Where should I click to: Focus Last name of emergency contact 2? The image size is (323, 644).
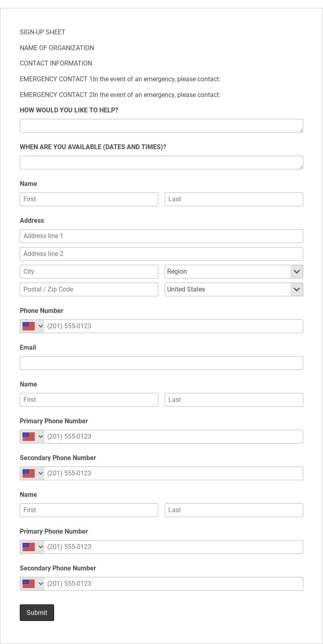[x=234, y=510]
